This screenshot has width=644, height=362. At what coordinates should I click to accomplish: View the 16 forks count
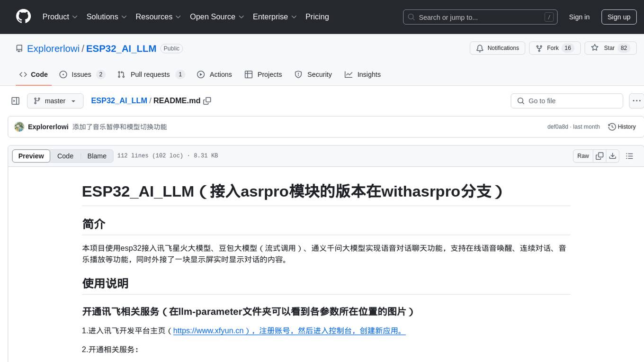(x=568, y=48)
